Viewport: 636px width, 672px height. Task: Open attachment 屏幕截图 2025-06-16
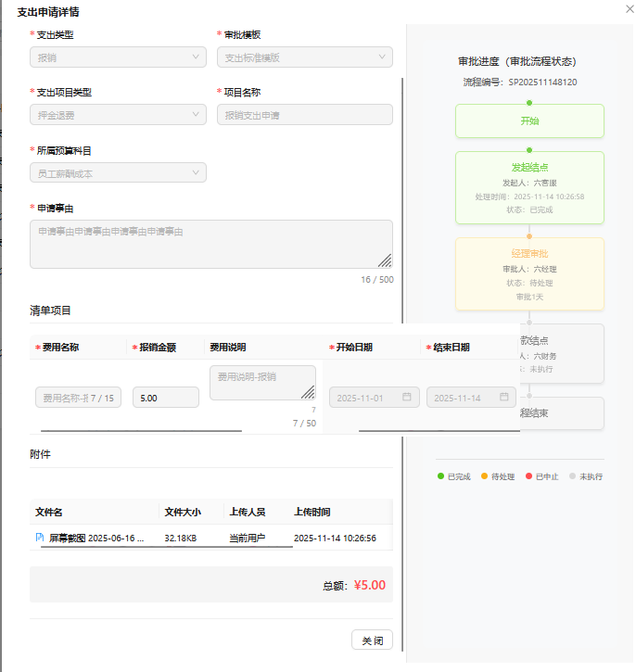(x=96, y=538)
